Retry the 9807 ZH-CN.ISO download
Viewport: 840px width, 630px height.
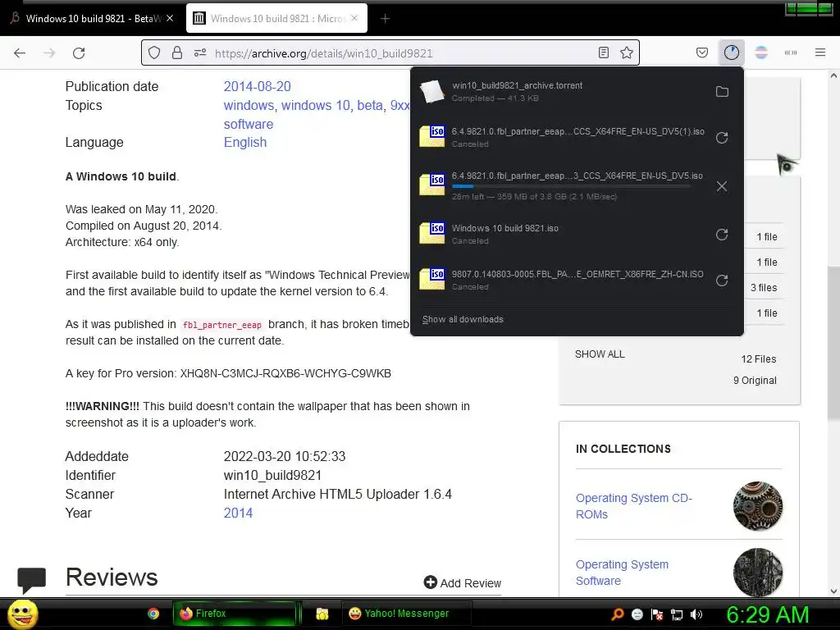tap(722, 281)
